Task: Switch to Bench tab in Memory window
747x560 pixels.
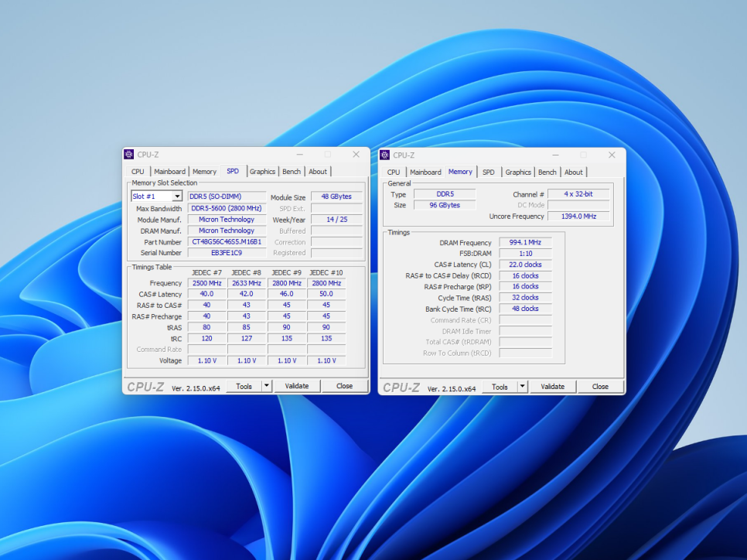Action: tap(547, 172)
